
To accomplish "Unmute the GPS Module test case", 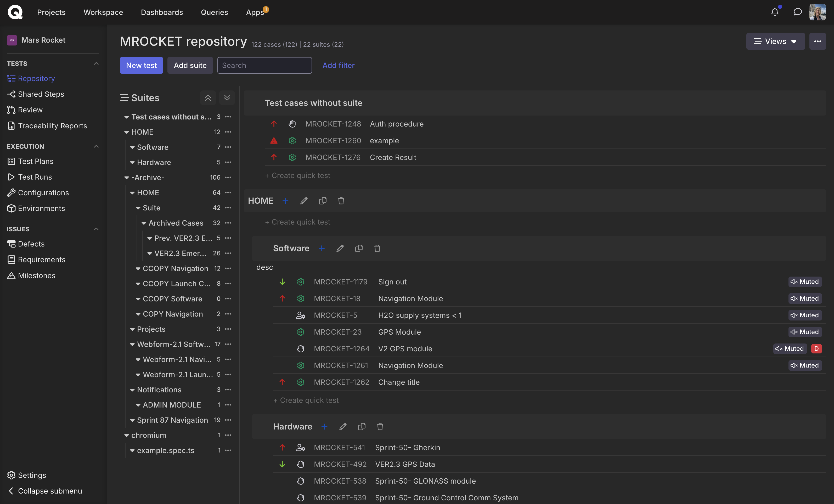I will [805, 332].
